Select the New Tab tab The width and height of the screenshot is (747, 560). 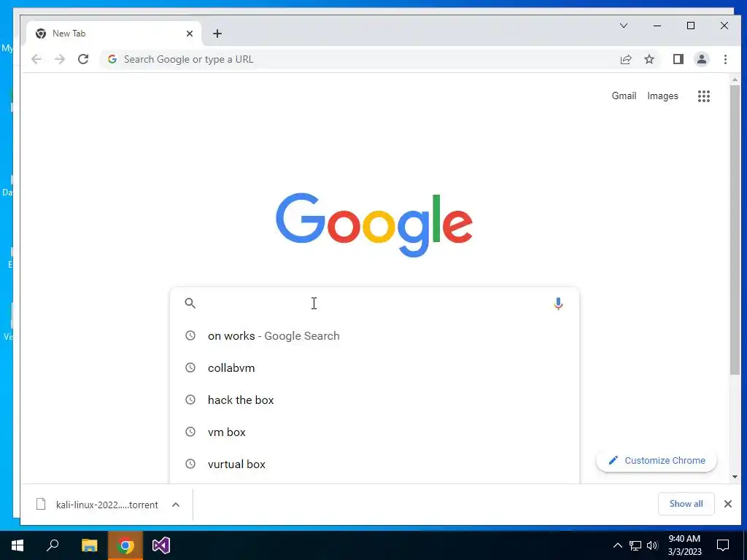tap(113, 34)
